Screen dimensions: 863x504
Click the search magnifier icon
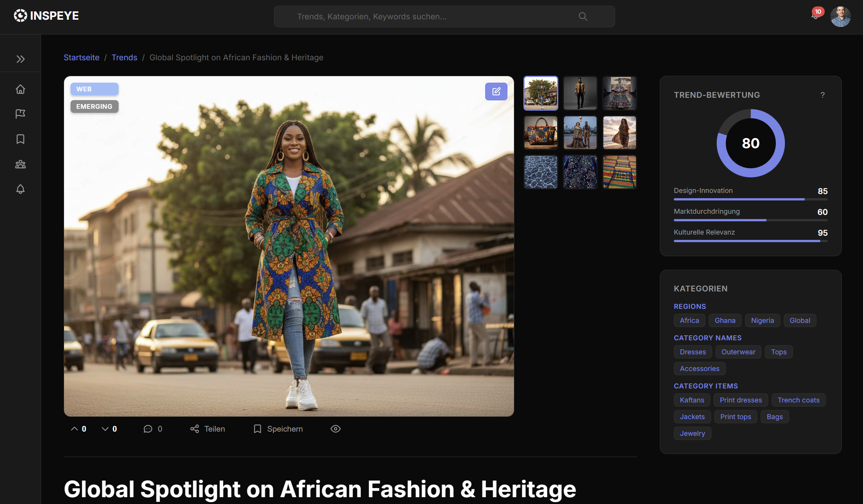point(583,16)
